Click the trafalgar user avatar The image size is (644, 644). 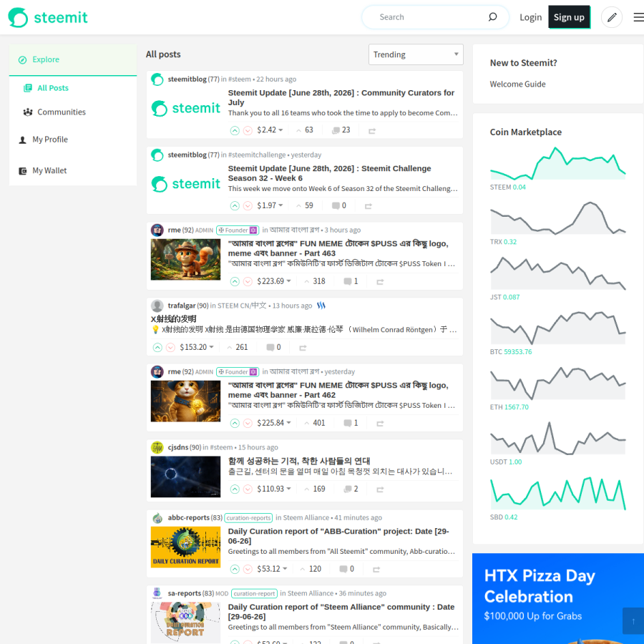pyautogui.click(x=157, y=306)
